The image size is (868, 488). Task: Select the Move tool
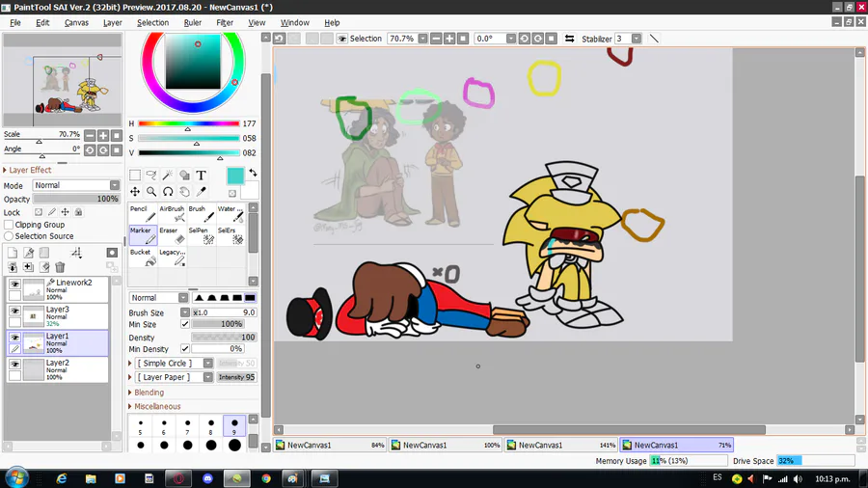click(134, 191)
